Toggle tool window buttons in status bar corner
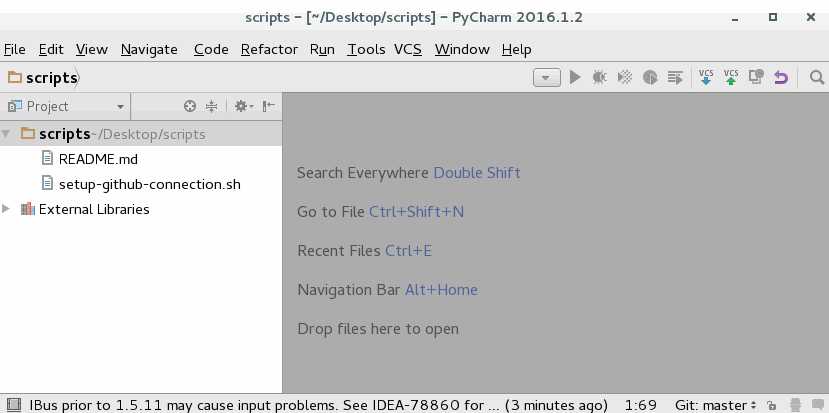This screenshot has width=829, height=413. point(14,405)
